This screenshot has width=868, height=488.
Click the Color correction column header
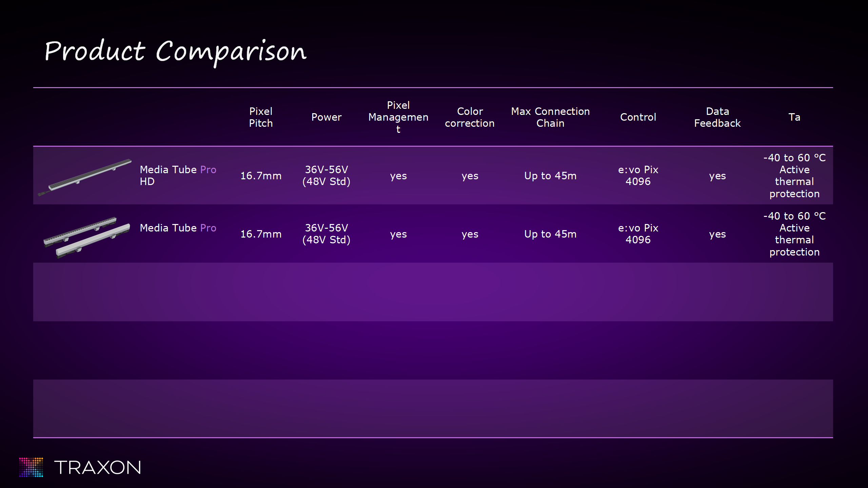tap(470, 117)
